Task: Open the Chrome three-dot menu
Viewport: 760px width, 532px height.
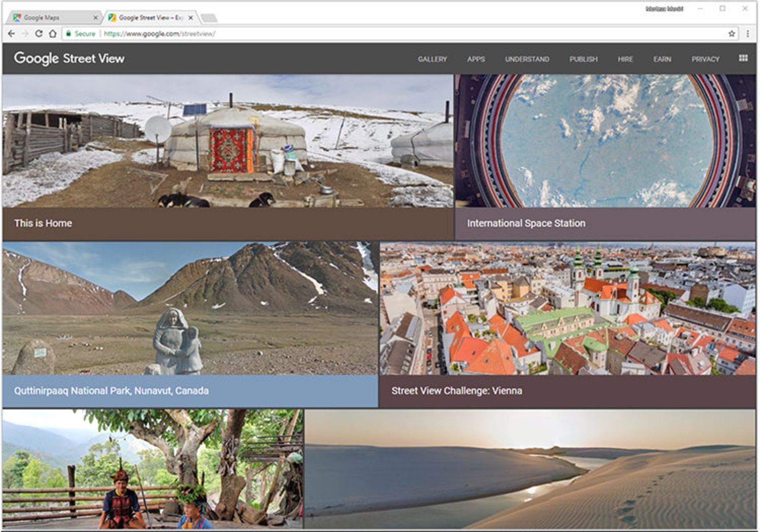Action: (x=748, y=34)
